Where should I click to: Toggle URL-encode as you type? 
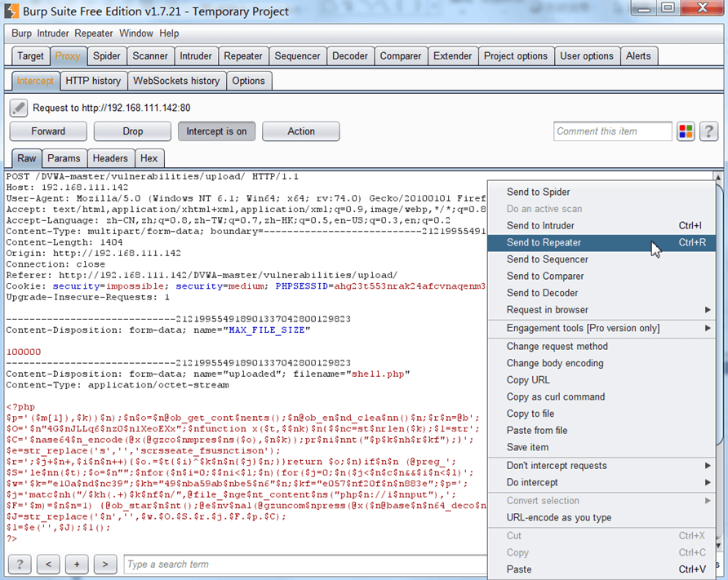601,517
